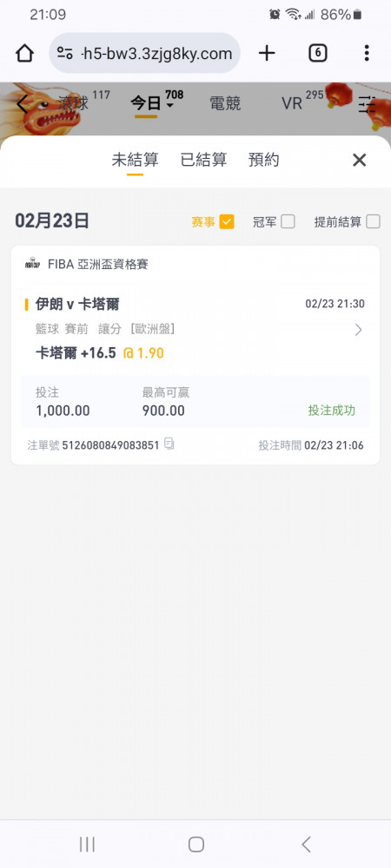Switch to the 預約 tab
This screenshot has height=868, width=391.
(x=263, y=160)
